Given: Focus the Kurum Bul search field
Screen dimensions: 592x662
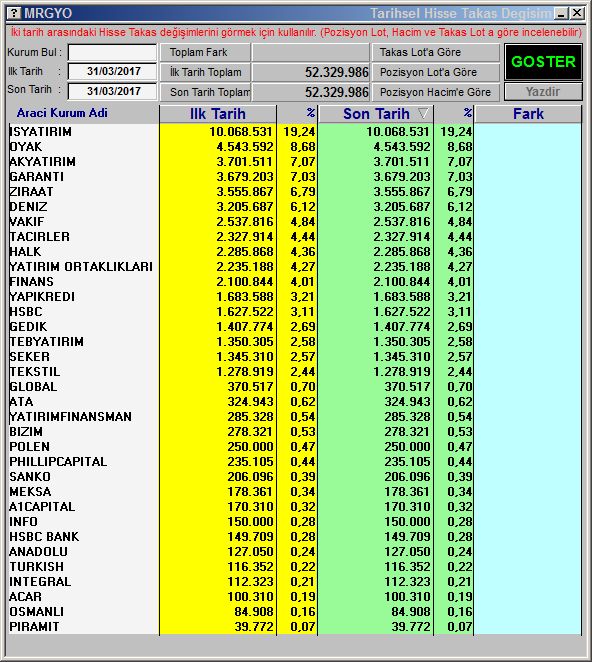Looking at the screenshot, I should point(112,52).
